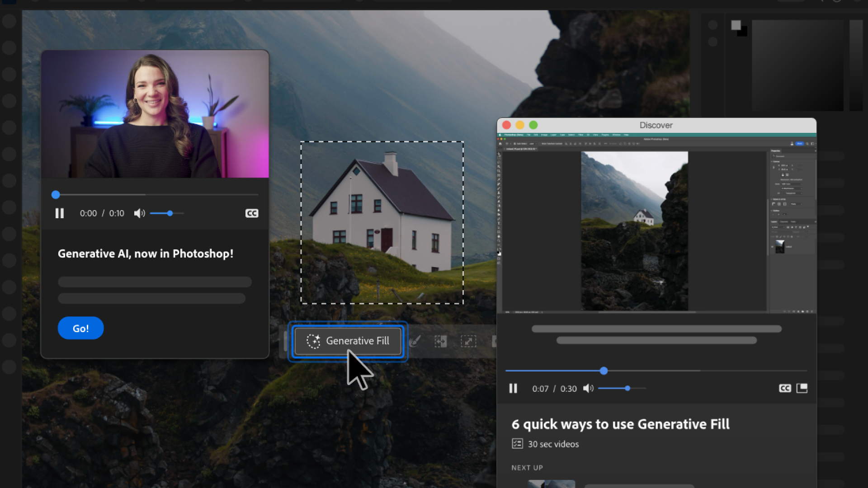Click the foreground/background color swatch
Screen dimensions: 868x488
tap(739, 28)
